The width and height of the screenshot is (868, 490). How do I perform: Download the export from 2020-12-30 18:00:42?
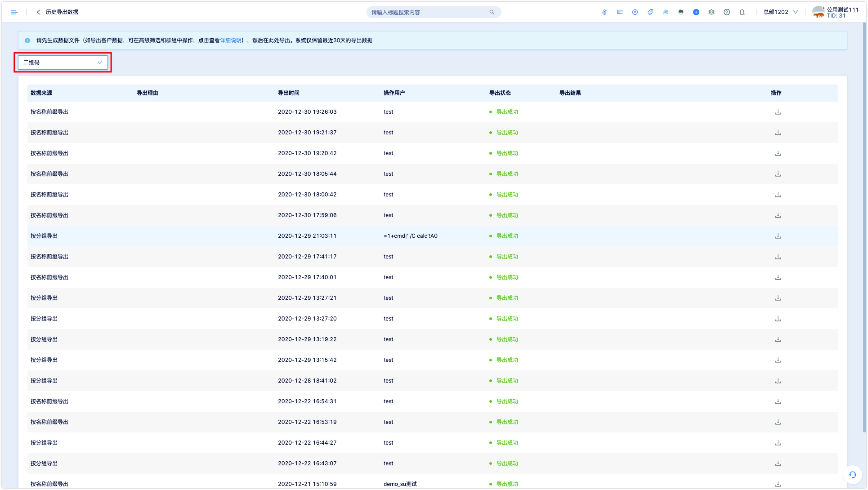click(778, 194)
